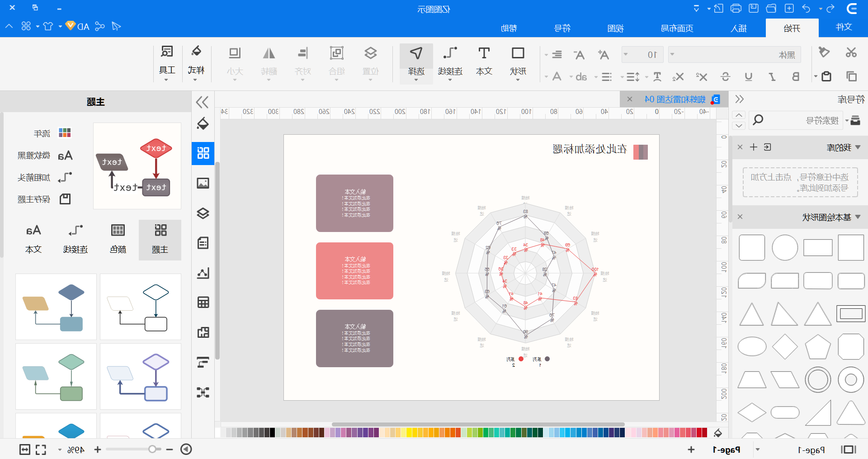Viewport: 868px width, 459px height.
Task: Switch to the 帮助 help tab
Action: pos(509,28)
